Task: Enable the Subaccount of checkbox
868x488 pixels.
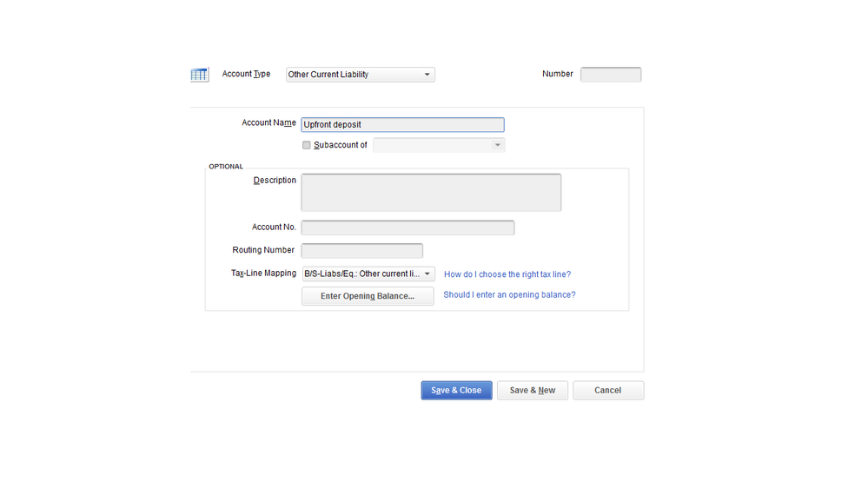Action: (x=306, y=146)
